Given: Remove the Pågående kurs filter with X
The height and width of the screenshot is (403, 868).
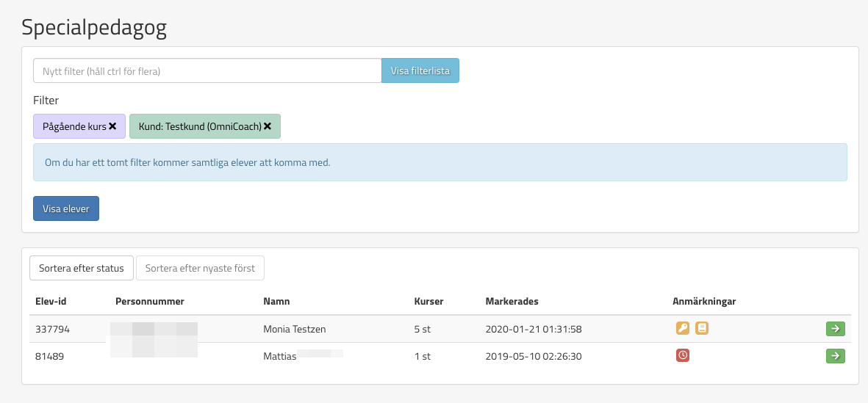Looking at the screenshot, I should 112,126.
